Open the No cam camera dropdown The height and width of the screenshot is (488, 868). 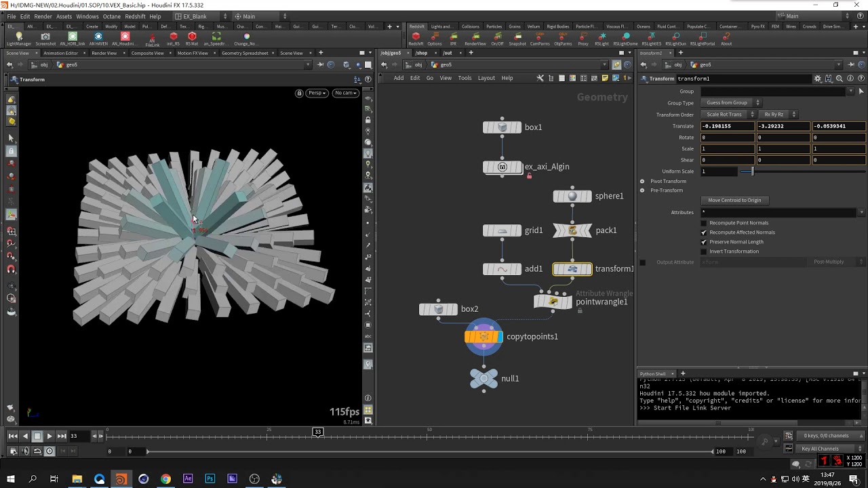coord(345,93)
